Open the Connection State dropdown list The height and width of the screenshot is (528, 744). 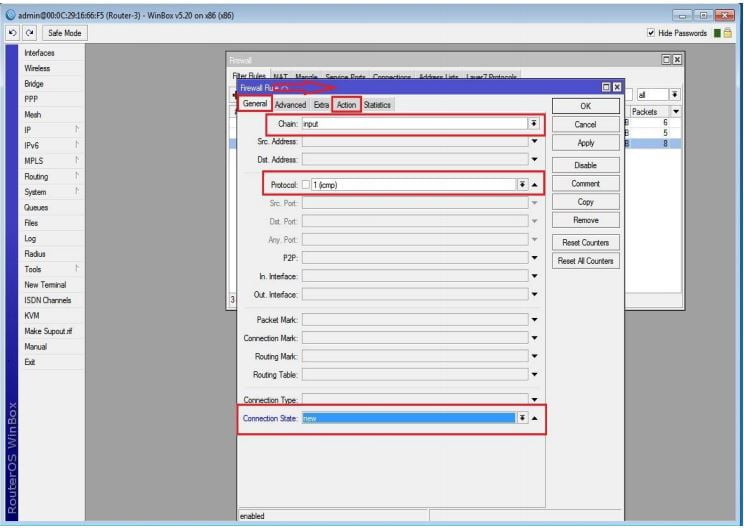pos(522,417)
